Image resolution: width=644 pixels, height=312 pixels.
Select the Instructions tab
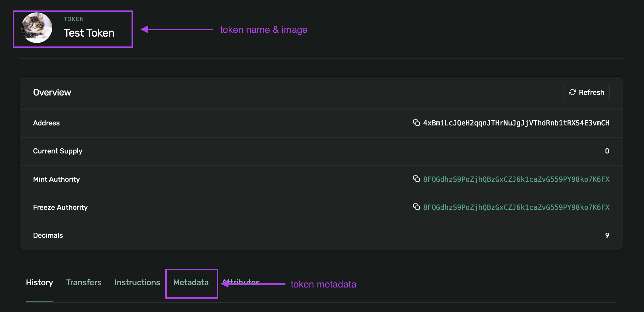tap(137, 283)
